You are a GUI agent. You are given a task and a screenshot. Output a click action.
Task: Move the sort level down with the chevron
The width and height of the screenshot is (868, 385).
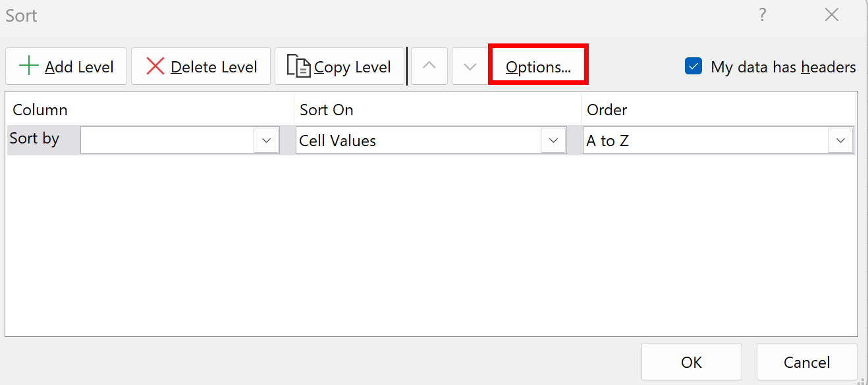coord(470,66)
